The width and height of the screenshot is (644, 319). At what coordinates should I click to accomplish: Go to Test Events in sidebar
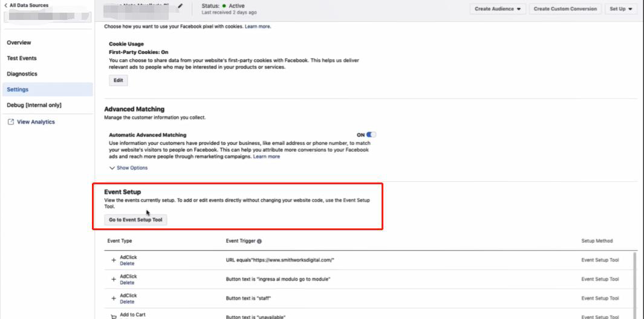click(x=22, y=58)
